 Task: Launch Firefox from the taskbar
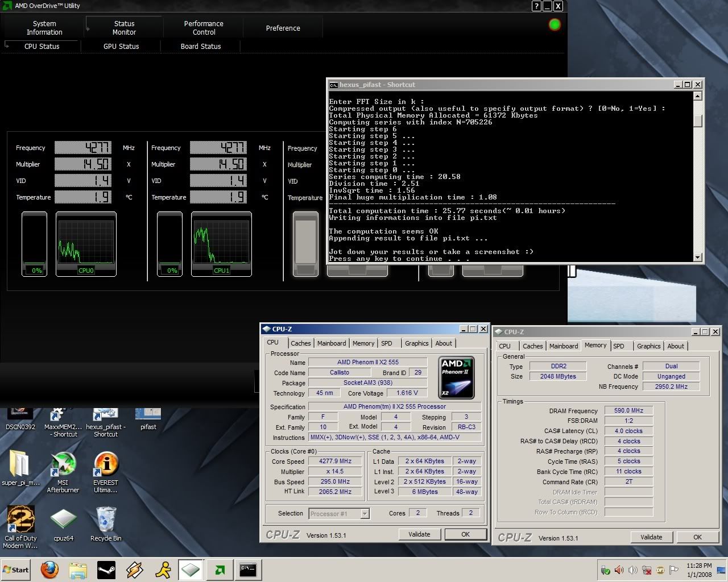(x=50, y=569)
